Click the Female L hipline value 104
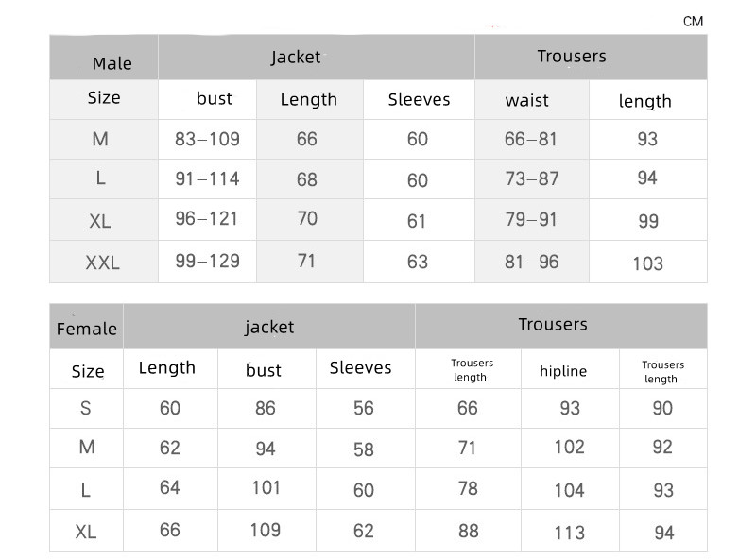 click(x=569, y=489)
